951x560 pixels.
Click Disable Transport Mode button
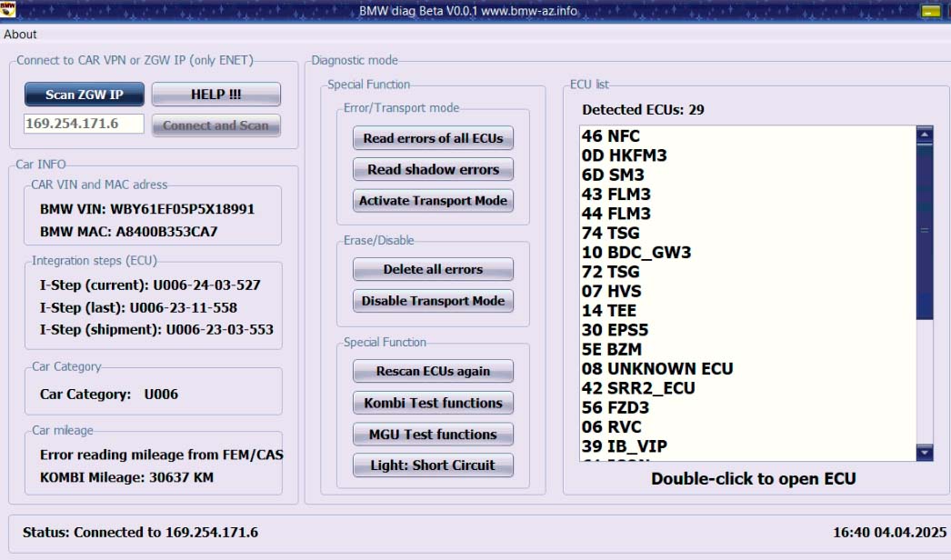[433, 300]
